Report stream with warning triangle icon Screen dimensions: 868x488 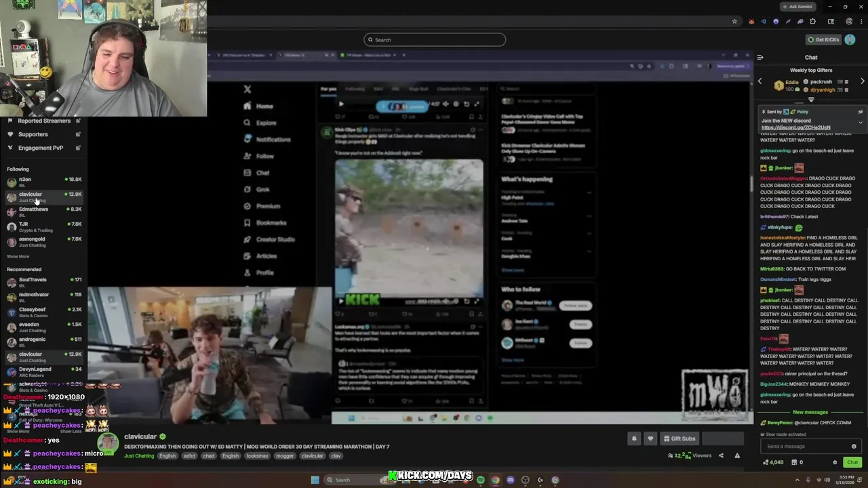tap(737, 455)
